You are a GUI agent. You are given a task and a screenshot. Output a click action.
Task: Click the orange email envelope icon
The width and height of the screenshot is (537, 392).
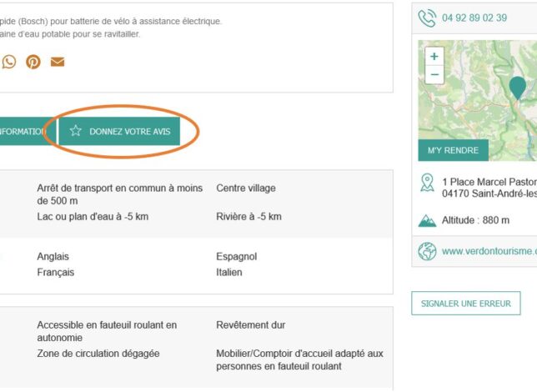[58, 62]
